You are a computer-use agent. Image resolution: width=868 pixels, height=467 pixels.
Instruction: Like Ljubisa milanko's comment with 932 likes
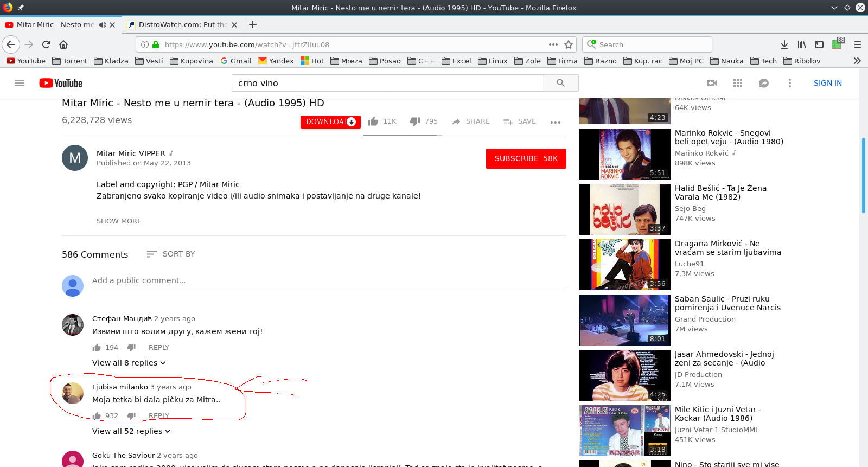97,416
